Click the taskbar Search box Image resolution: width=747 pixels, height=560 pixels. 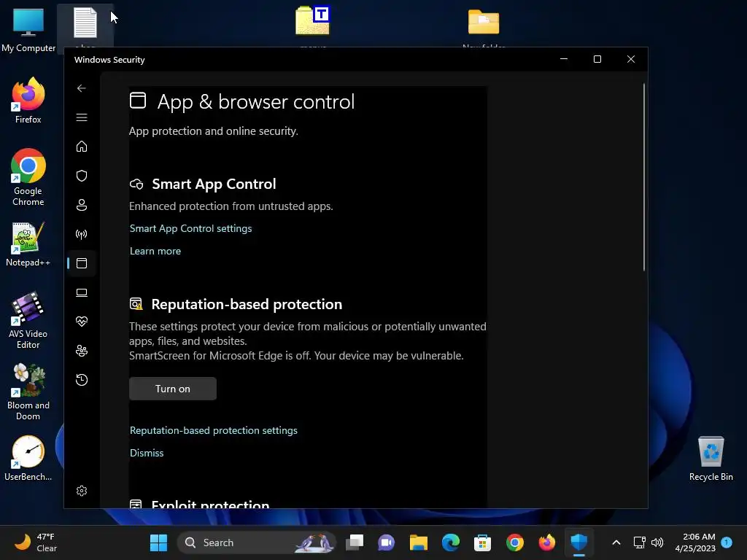[x=256, y=542]
